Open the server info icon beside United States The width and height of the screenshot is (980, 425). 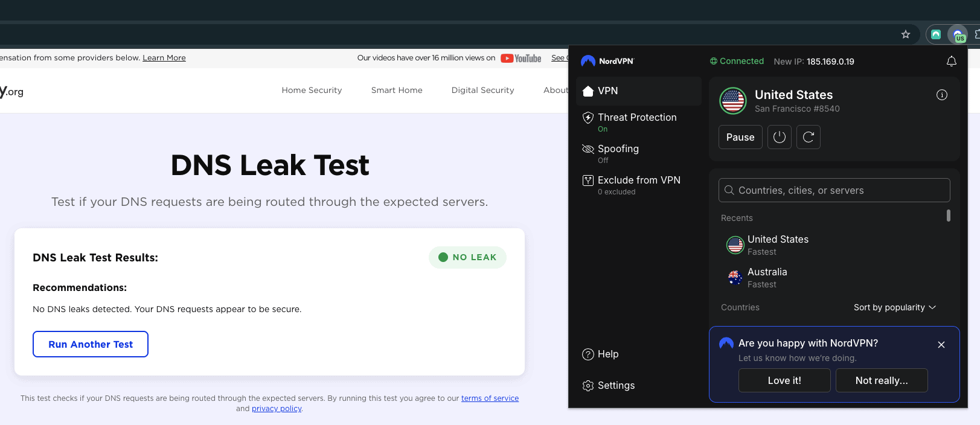(942, 95)
